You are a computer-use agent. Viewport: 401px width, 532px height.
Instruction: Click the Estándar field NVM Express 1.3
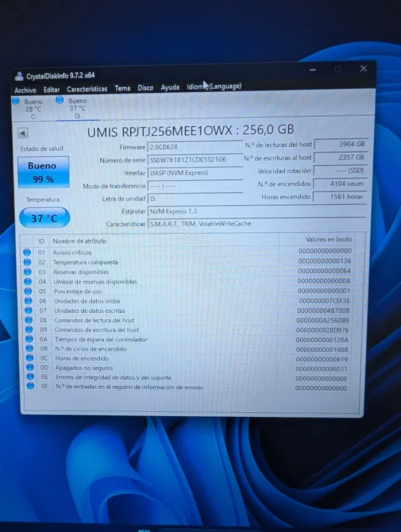[x=257, y=211]
